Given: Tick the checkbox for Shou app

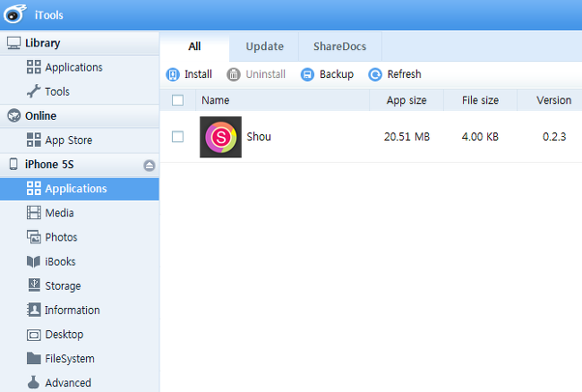Looking at the screenshot, I should pyautogui.click(x=178, y=136).
